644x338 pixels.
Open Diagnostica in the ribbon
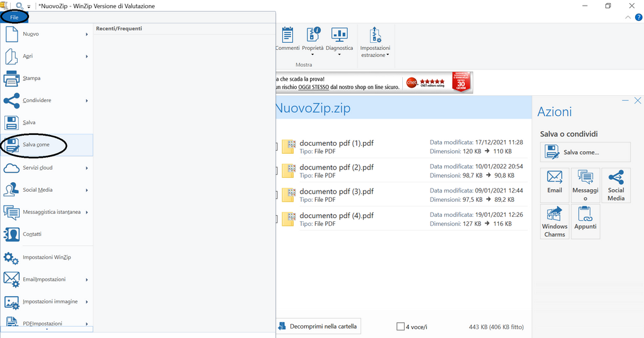(339, 41)
